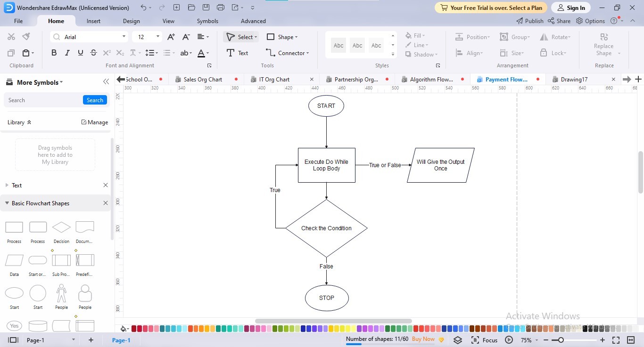Choose the People figure symbol
Screen dimensions: 644x347
(x=61, y=293)
